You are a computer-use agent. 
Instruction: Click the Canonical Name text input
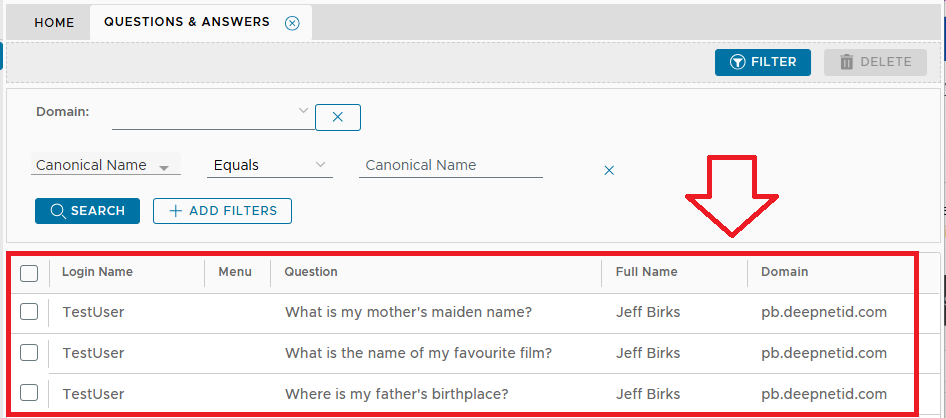click(x=450, y=166)
